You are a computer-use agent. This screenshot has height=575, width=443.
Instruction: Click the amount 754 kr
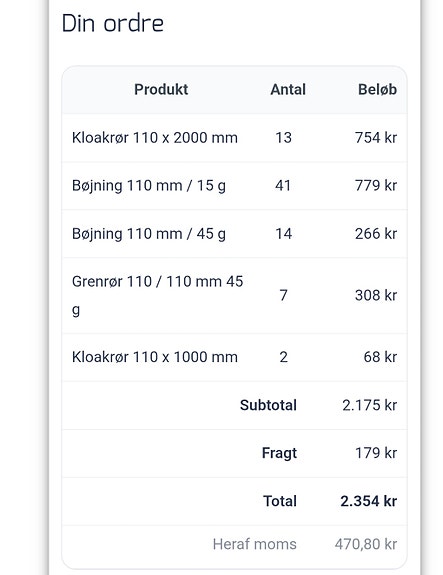(x=376, y=138)
